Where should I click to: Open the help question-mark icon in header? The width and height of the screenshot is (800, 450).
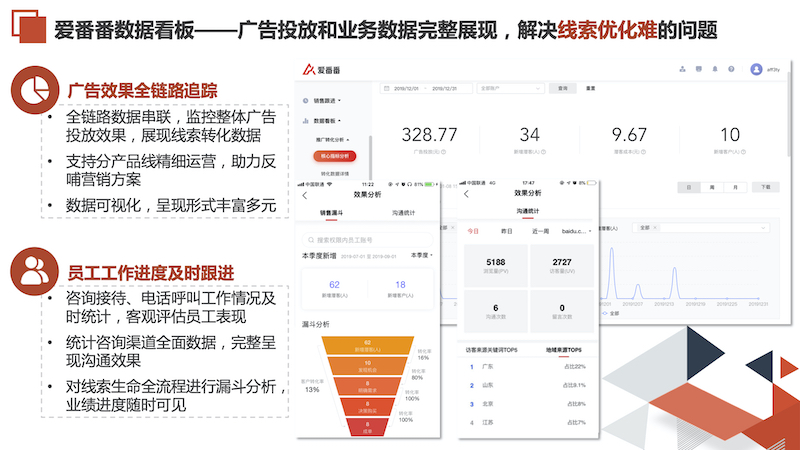(x=731, y=69)
